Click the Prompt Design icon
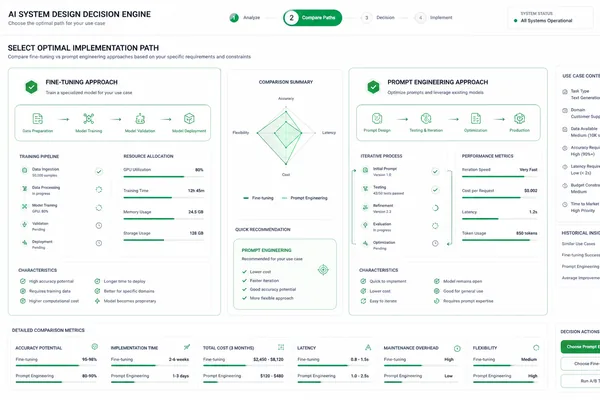600x400 pixels. coord(377,118)
